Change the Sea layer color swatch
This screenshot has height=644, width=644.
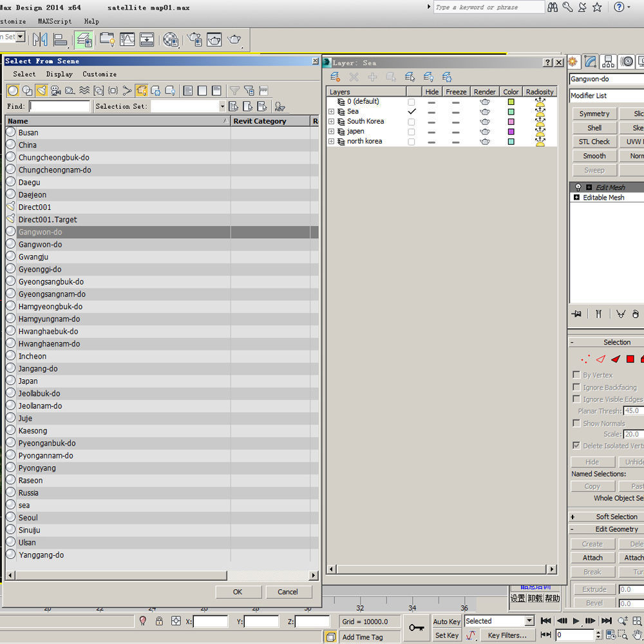pos(511,111)
